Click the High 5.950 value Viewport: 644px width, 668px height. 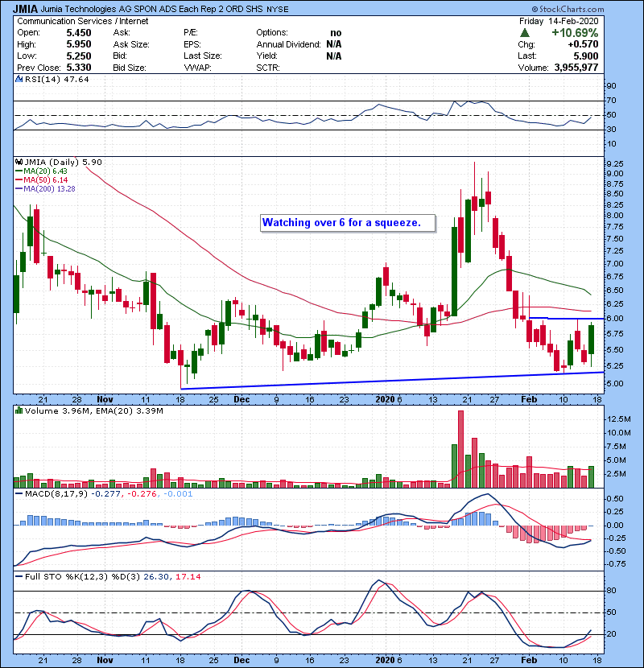click(79, 44)
